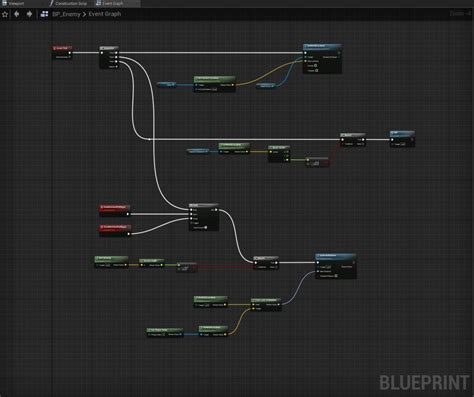Click the blueprint icon beside BP_Enemy
This screenshot has height=397, width=474.
pyautogui.click(x=44, y=14)
